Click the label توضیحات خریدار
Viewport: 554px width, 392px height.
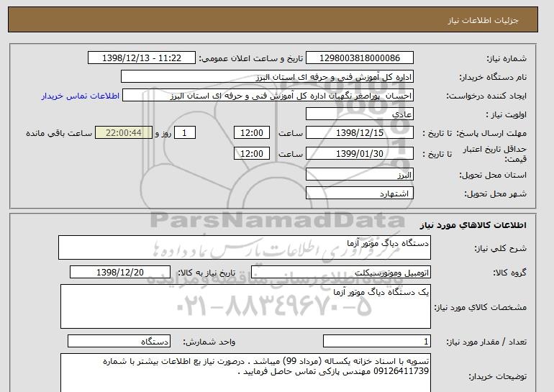(497, 376)
